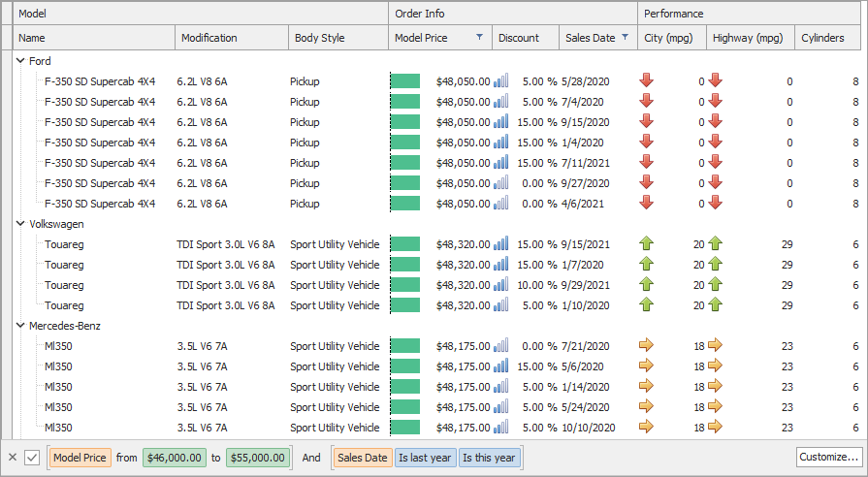Click red down arrow in first Ford row City column
The image size is (868, 477).
(x=647, y=80)
